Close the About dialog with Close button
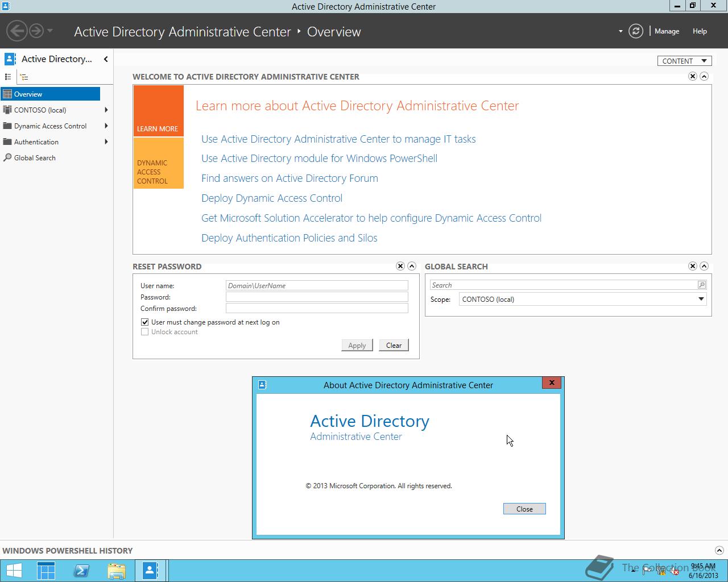 point(524,509)
